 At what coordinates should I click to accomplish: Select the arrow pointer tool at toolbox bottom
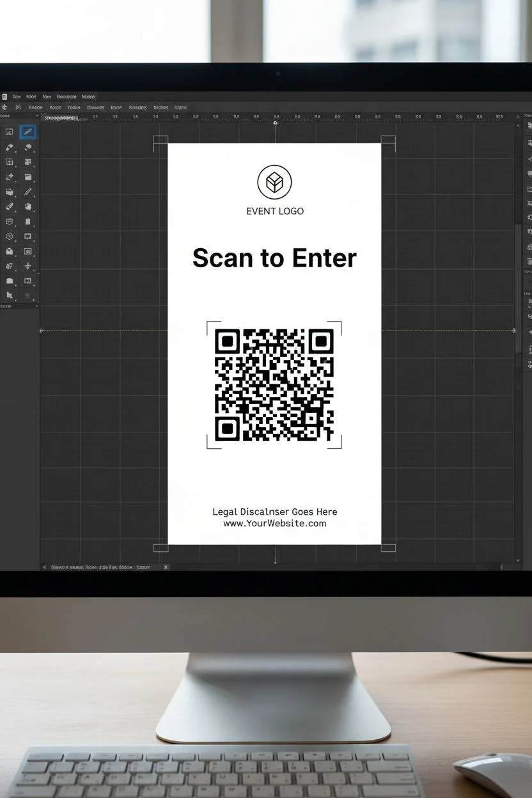pyautogui.click(x=10, y=295)
